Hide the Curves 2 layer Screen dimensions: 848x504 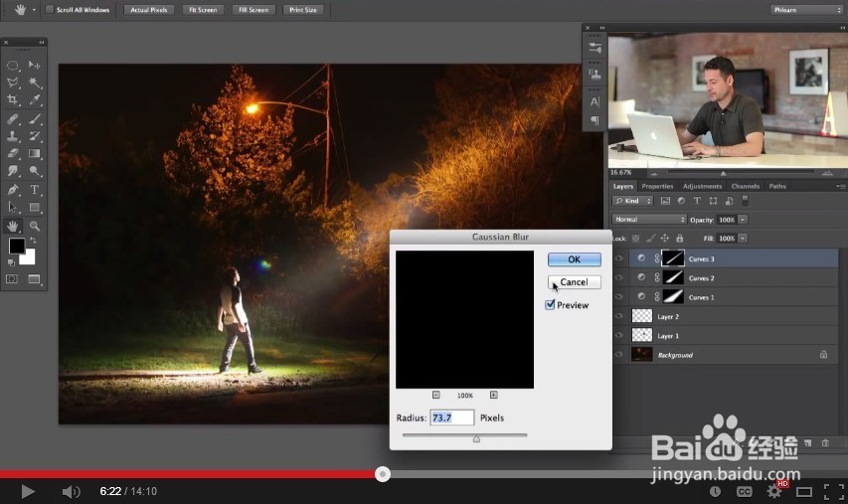click(x=619, y=278)
